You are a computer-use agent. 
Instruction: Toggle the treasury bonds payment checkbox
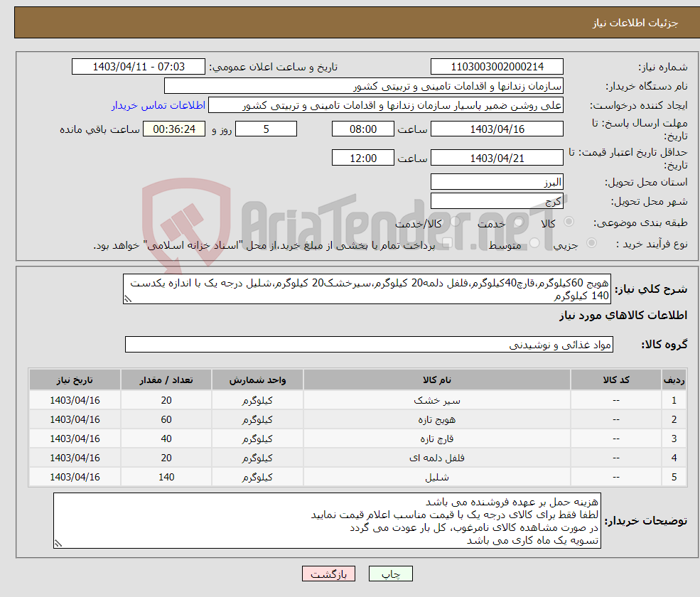coord(448,243)
